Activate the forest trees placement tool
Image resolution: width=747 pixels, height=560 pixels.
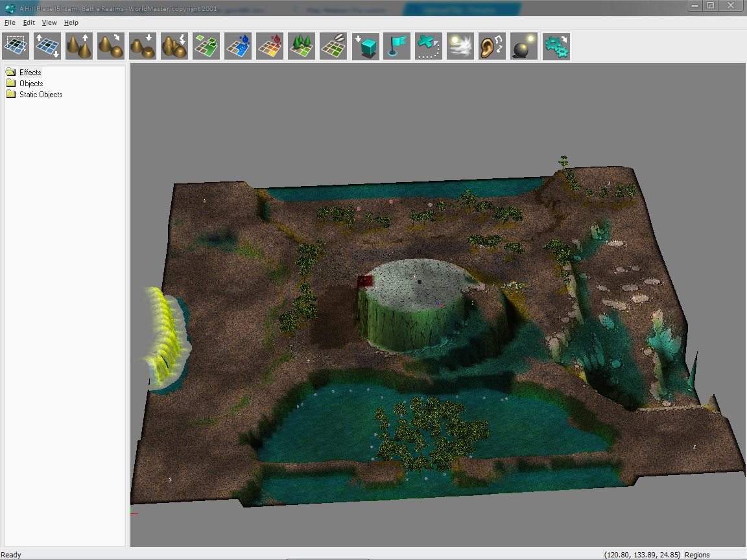coord(302,46)
